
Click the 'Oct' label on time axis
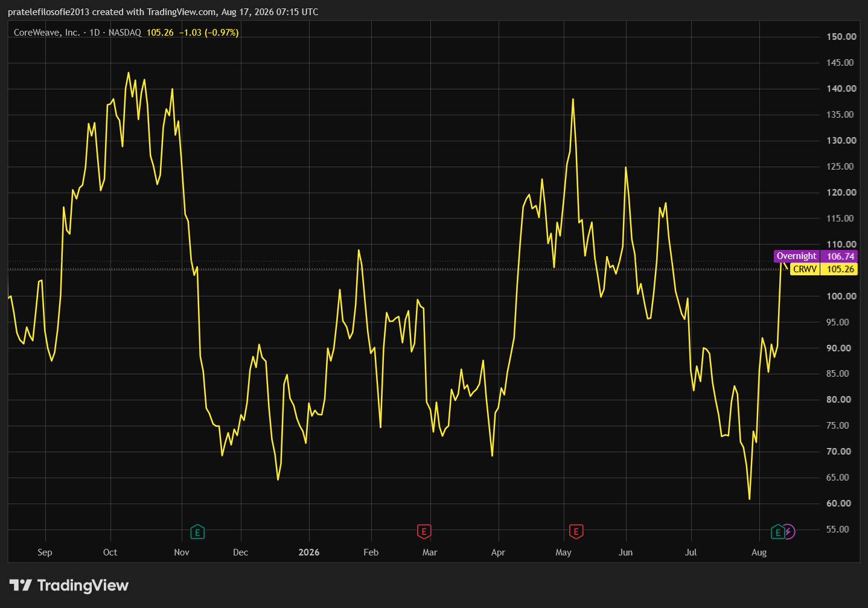(110, 552)
